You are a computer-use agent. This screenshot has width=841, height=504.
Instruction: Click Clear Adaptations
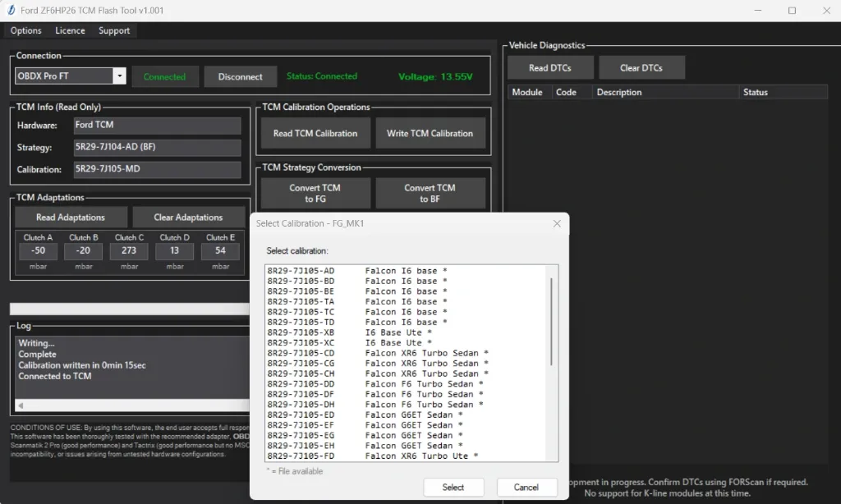click(189, 217)
